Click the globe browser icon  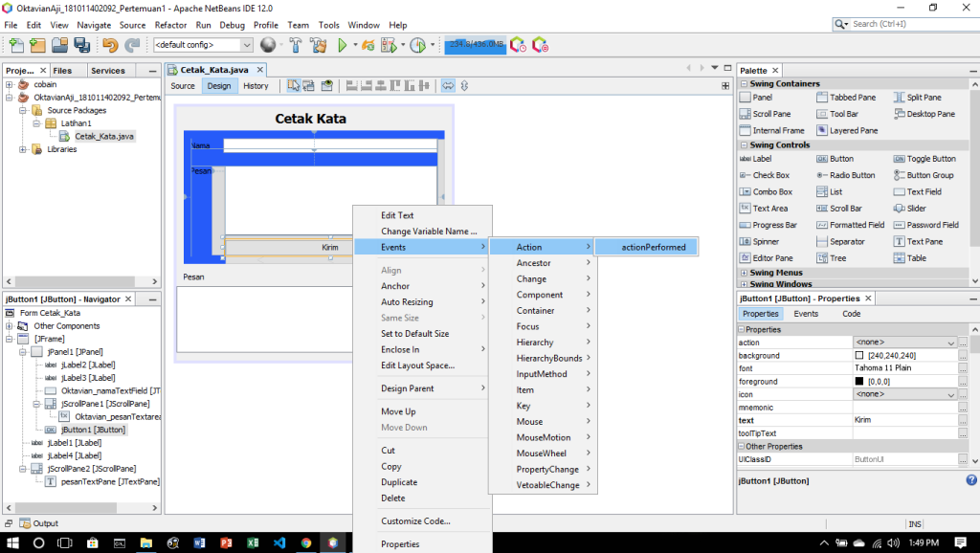[x=268, y=45]
